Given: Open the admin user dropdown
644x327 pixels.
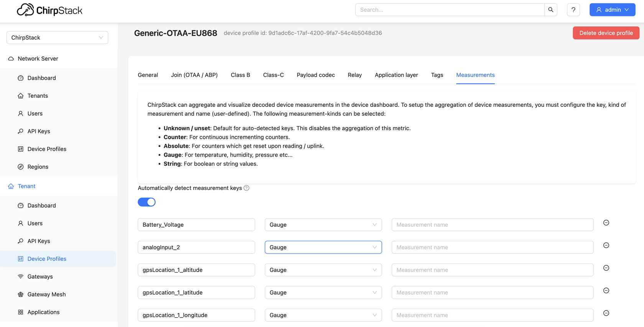Looking at the screenshot, I should point(612,10).
